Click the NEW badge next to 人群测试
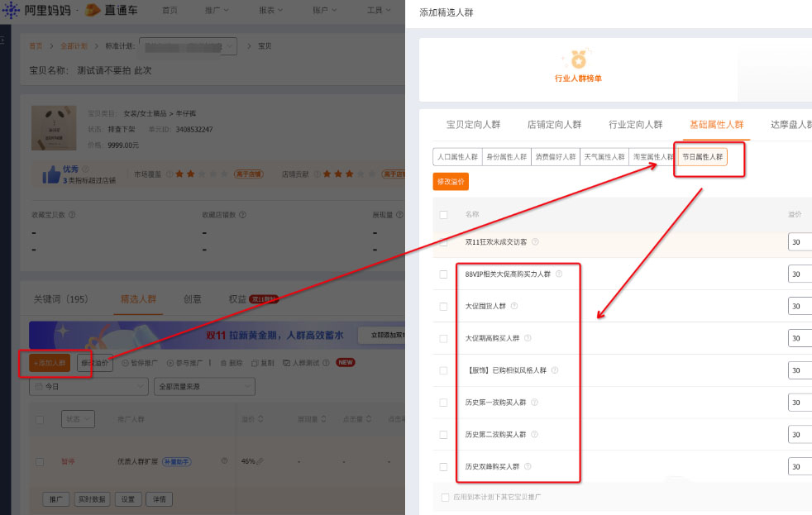 (345, 361)
